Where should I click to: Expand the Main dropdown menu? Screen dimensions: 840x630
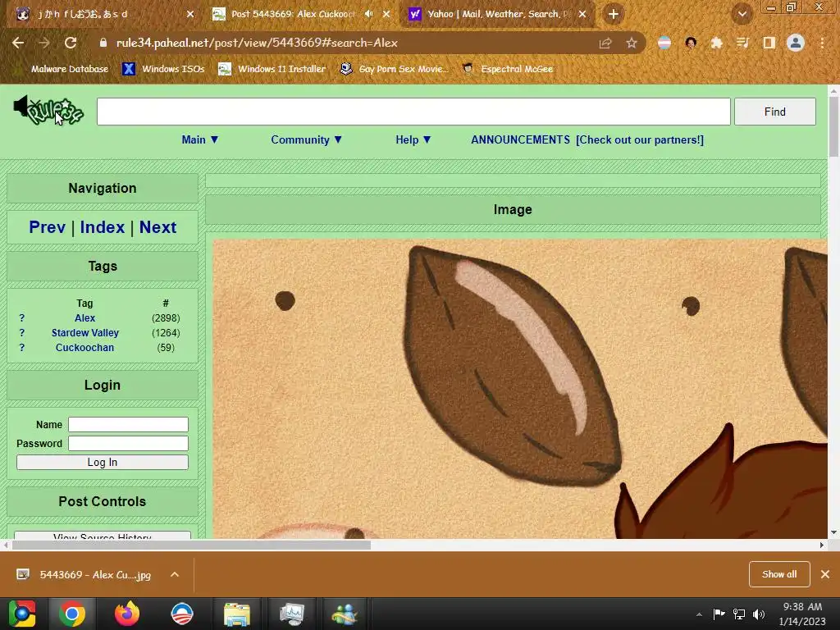(x=200, y=139)
